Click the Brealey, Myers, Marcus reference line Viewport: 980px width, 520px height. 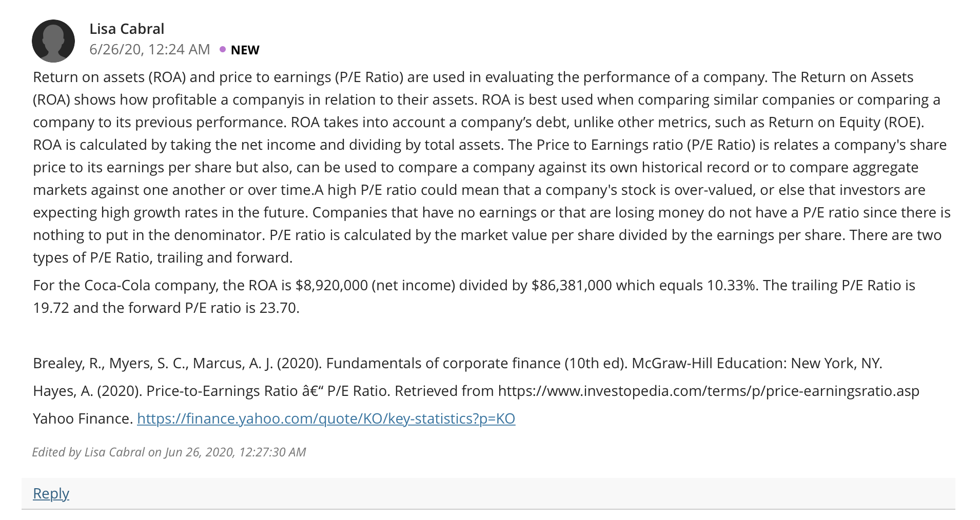coord(458,363)
